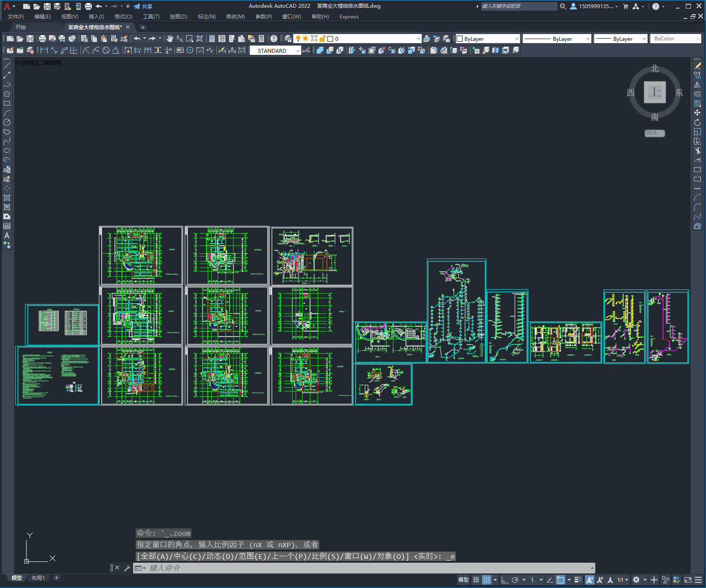This screenshot has height=588, width=706.
Task: Toggle ortho mode in status bar
Action: tap(505, 580)
